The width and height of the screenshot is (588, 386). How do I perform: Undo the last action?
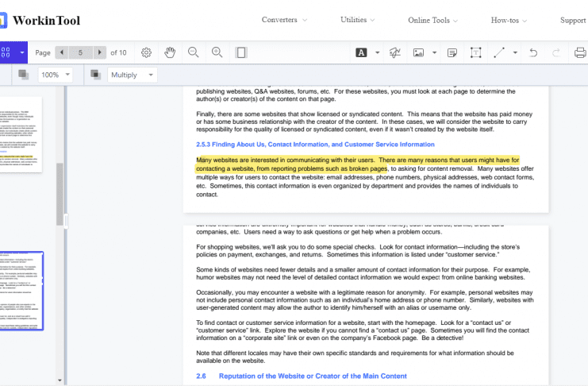533,52
